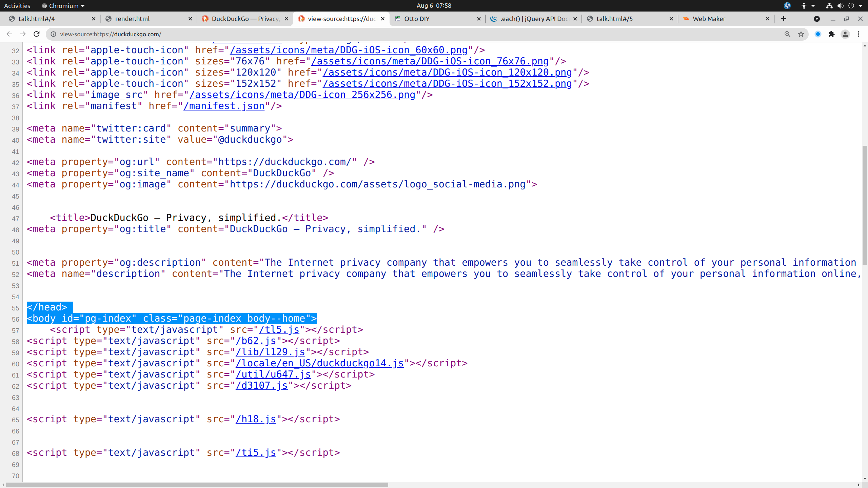Click the horizontal scrollbar thumb at bottom
This screenshot has width=868, height=488.
197,485
